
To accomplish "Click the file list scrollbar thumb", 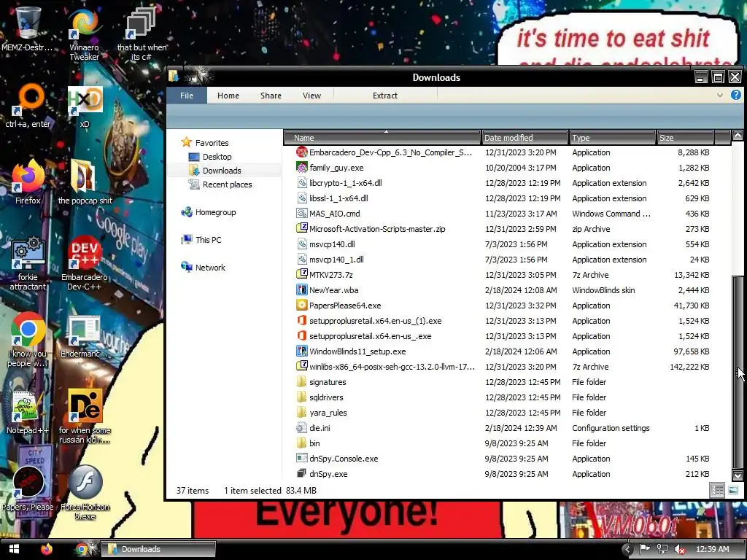I will pos(738,371).
